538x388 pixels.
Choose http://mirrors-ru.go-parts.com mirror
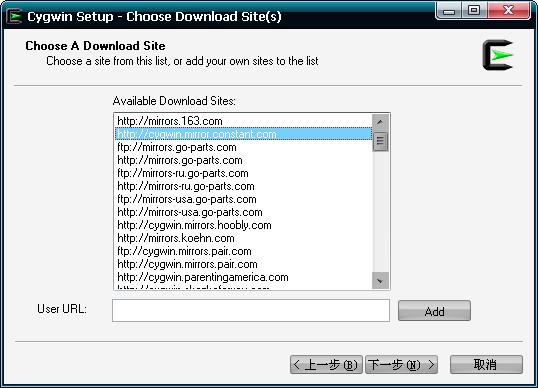[x=243, y=186]
